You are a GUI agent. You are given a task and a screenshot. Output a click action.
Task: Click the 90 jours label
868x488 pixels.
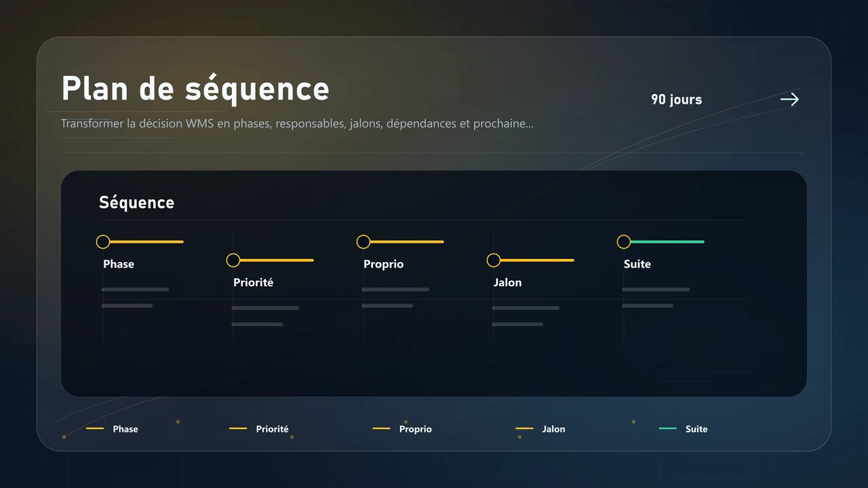(x=676, y=100)
